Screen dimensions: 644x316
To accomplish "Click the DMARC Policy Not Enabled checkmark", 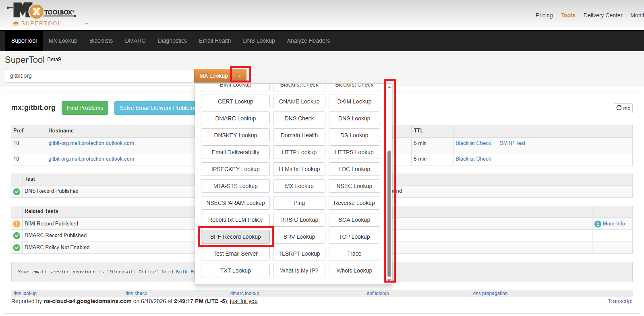I will click(x=17, y=248).
